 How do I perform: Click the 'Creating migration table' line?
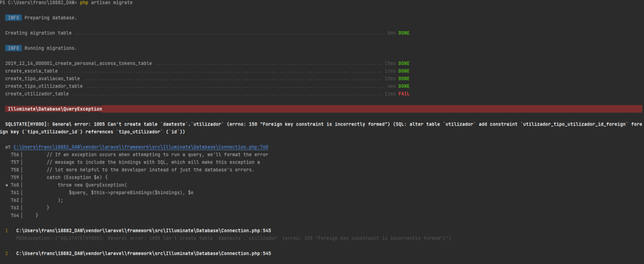208,33
